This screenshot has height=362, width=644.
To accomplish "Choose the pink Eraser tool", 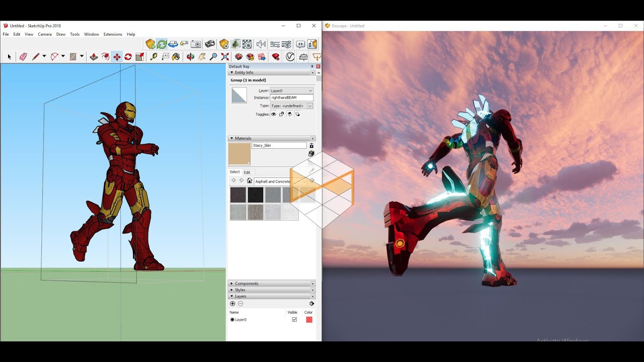I will [x=23, y=57].
